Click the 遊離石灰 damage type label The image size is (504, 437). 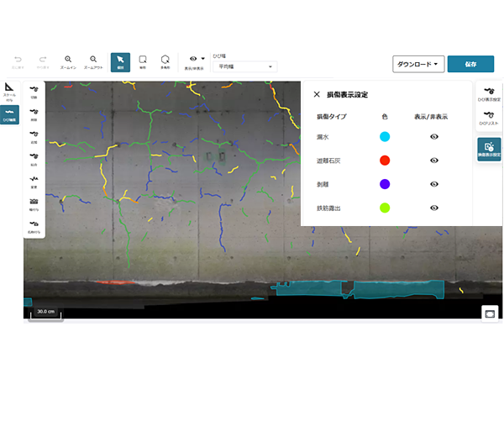328,161
